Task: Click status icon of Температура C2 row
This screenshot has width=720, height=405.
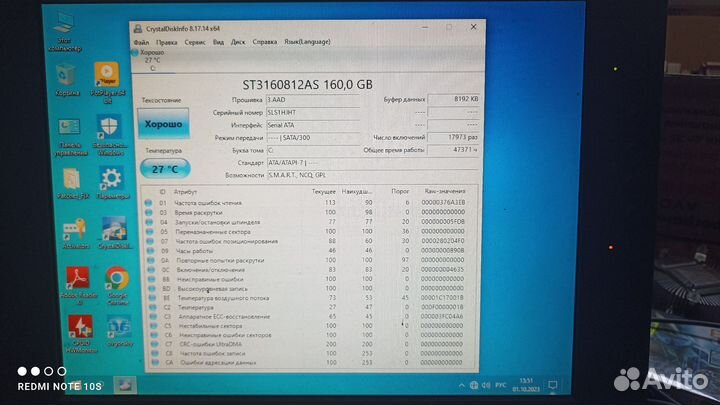Action: coord(153,307)
